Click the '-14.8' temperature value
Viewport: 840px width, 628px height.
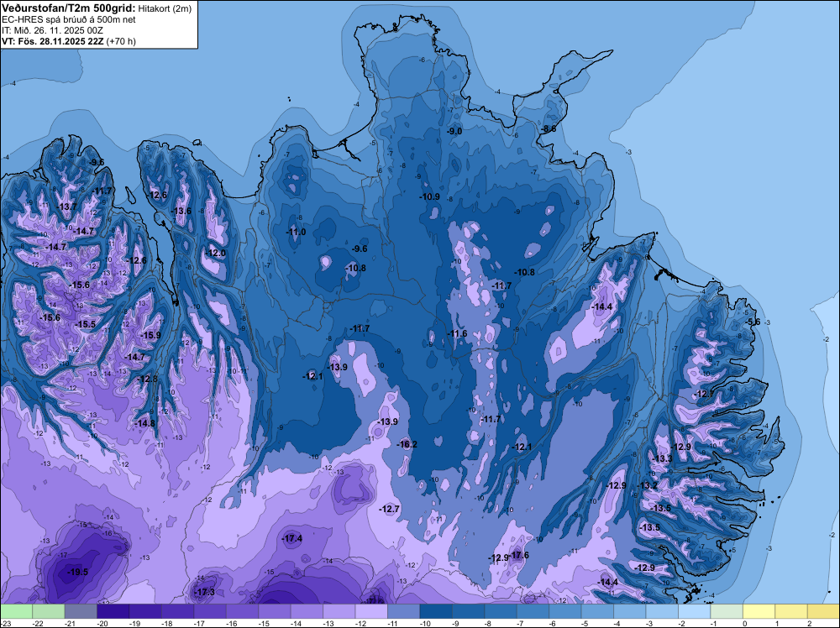pos(144,423)
